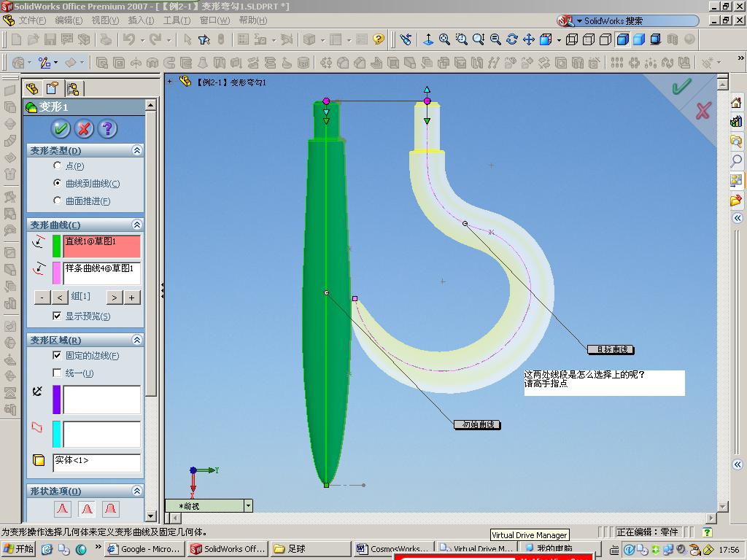747x560 pixels.
Task: Click the Zoom In/Out magnifier icon
Action: 479,39
